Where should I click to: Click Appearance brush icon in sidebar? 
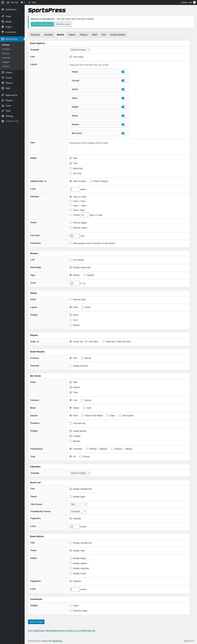tap(3, 95)
